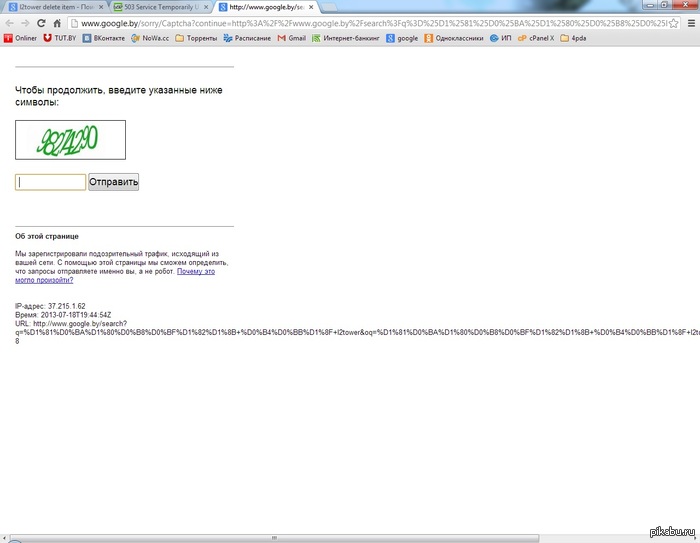Click the browser back arrow

coord(9,23)
